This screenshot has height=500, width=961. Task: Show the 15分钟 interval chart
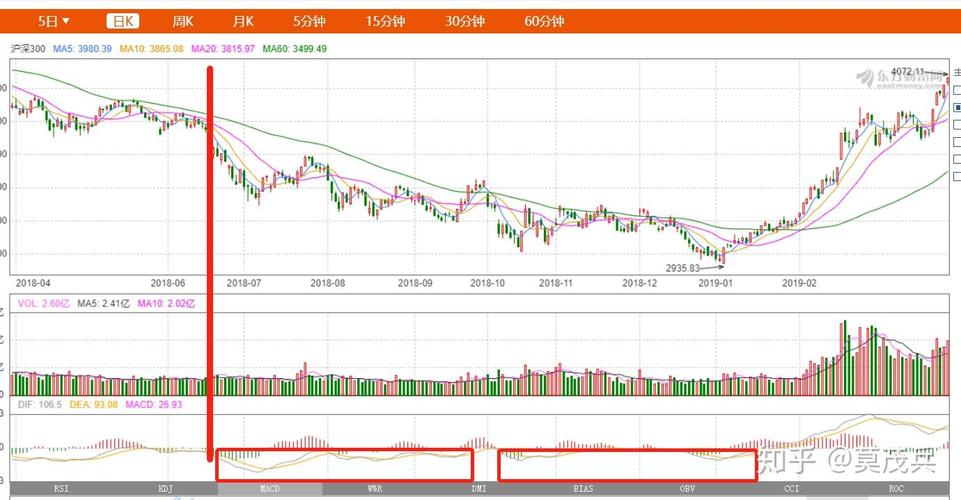click(x=385, y=21)
